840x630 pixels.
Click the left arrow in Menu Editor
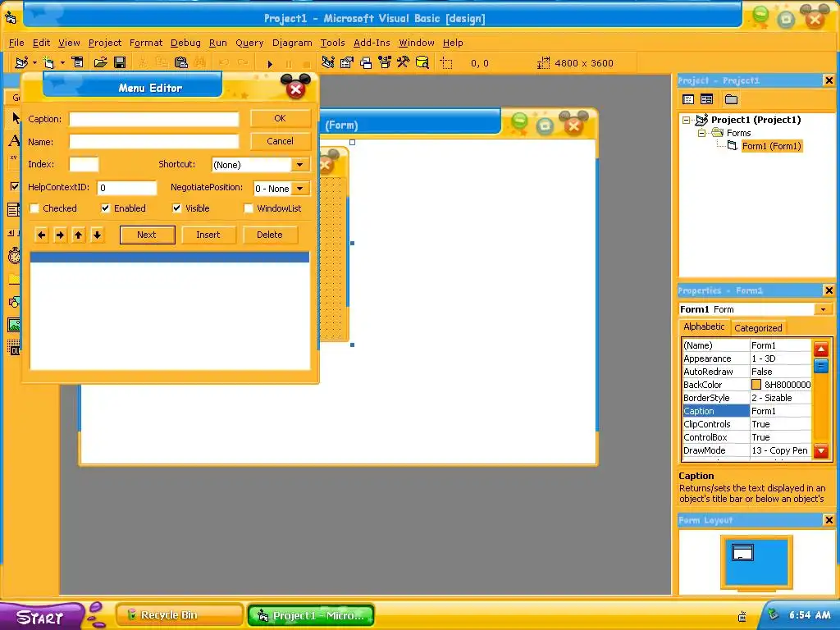41,235
